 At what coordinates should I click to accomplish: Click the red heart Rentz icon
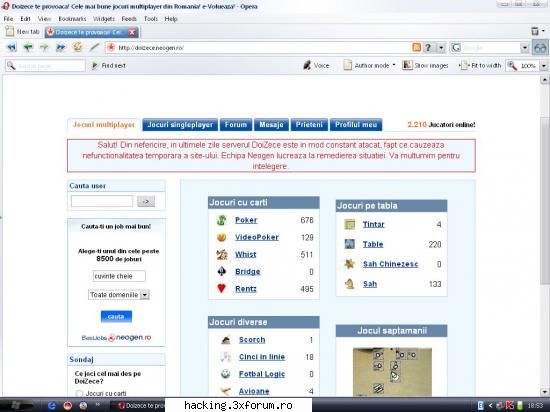click(221, 288)
